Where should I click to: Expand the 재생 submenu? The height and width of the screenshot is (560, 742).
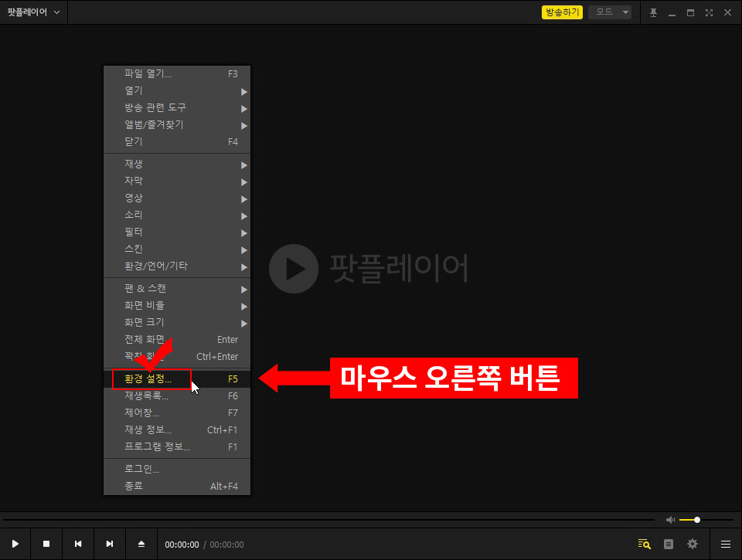pos(177,164)
